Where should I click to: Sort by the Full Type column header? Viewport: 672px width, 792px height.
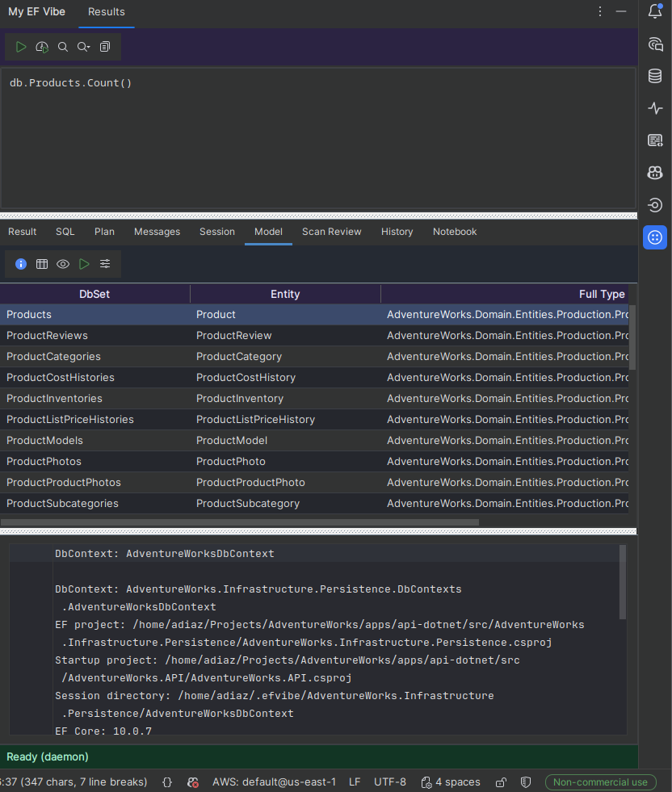[506, 294]
